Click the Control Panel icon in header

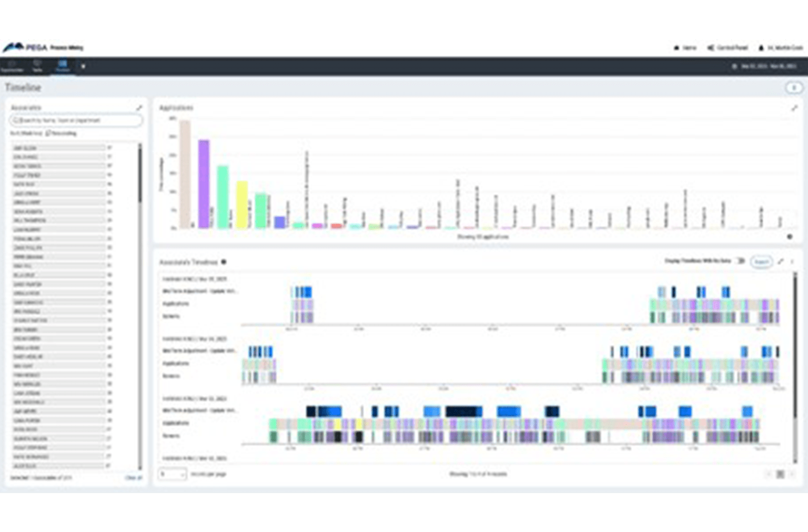[x=711, y=48]
